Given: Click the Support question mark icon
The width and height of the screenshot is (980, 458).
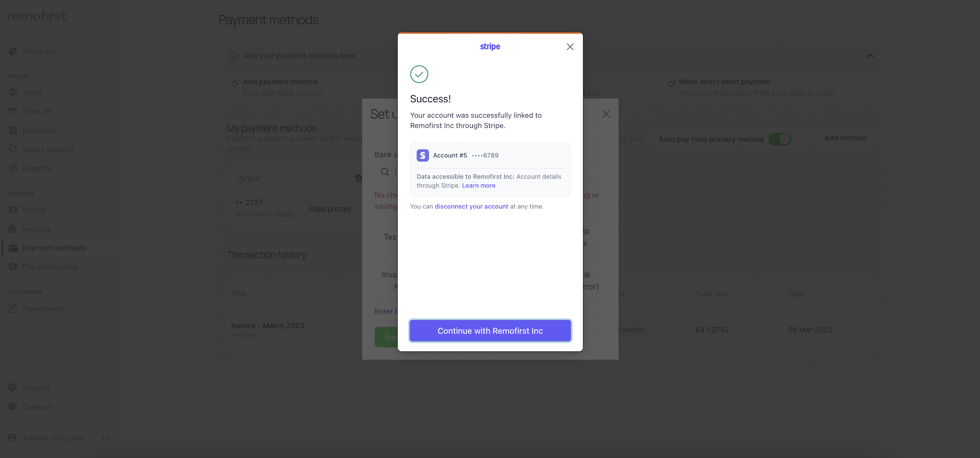Looking at the screenshot, I should (x=12, y=387).
